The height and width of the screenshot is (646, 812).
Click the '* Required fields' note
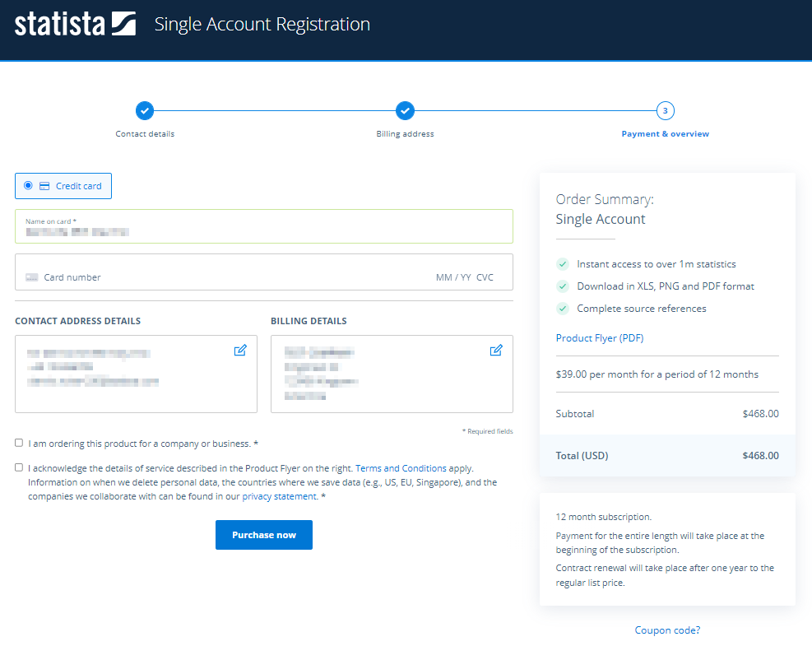point(487,431)
